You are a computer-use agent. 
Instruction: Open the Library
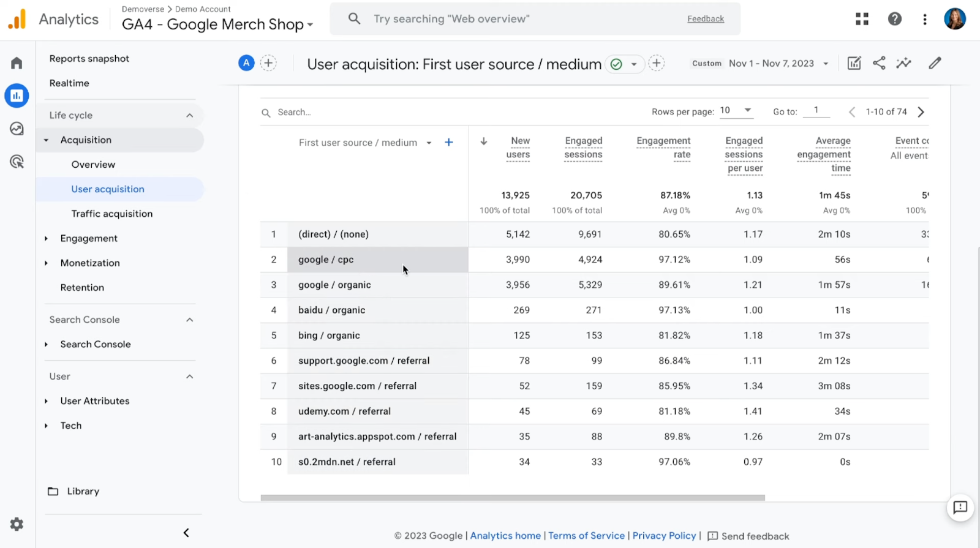(73, 491)
